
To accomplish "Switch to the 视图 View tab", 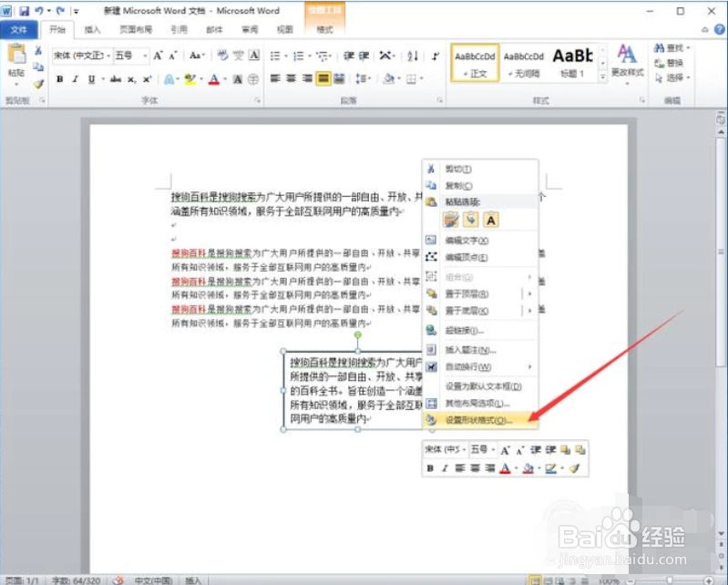I will [x=285, y=30].
